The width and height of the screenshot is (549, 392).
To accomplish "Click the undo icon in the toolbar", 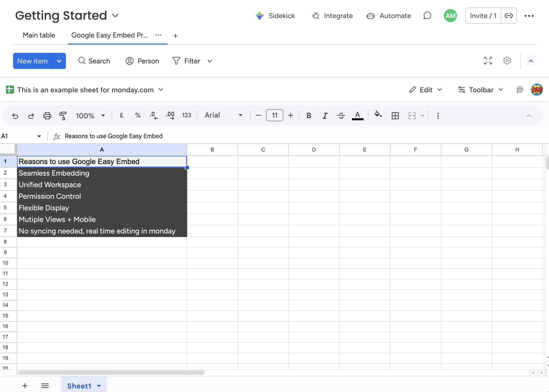I will point(15,116).
